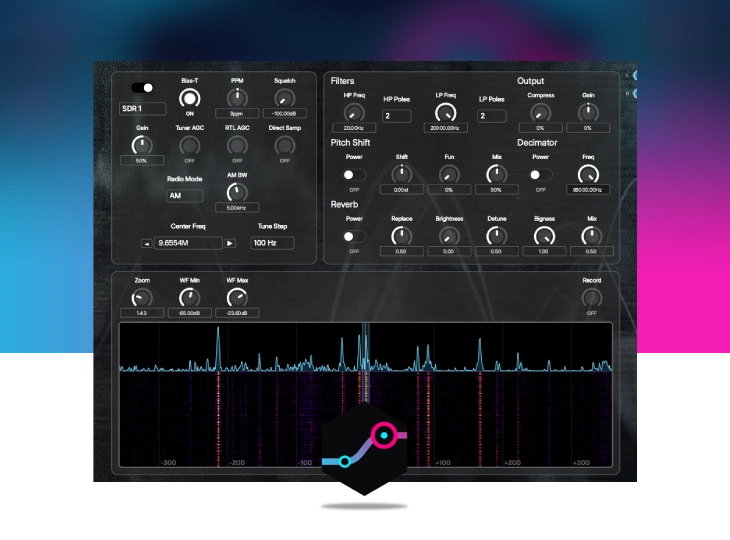This screenshot has width=730, height=540.
Task: Click the tallest spectrum peak near -200
Action: (218, 347)
